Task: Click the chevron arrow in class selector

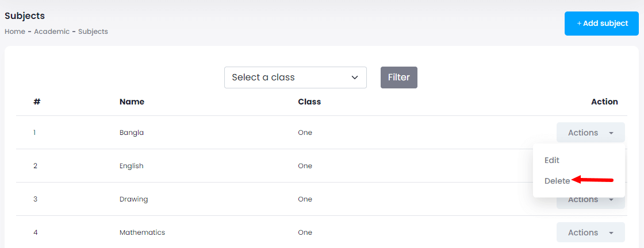Action: (354, 77)
